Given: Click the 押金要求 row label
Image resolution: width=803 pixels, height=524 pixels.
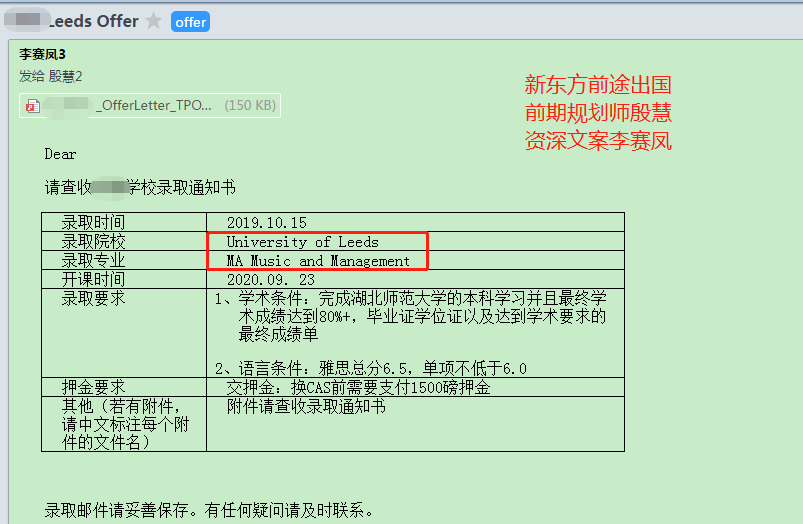Looking at the screenshot, I should [x=93, y=387].
